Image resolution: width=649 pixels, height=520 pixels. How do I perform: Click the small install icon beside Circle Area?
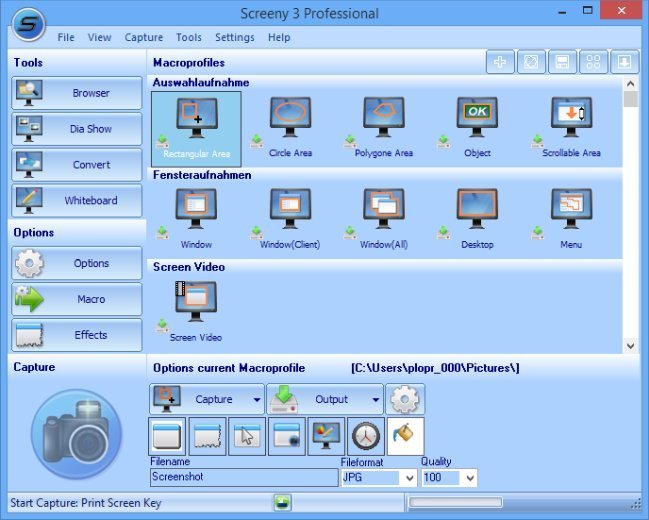(x=256, y=141)
